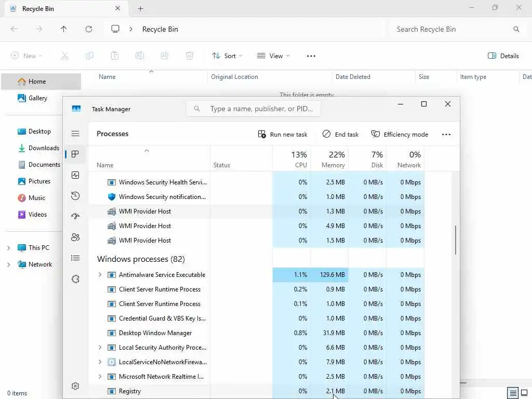Go back in File Explorer

(14, 29)
